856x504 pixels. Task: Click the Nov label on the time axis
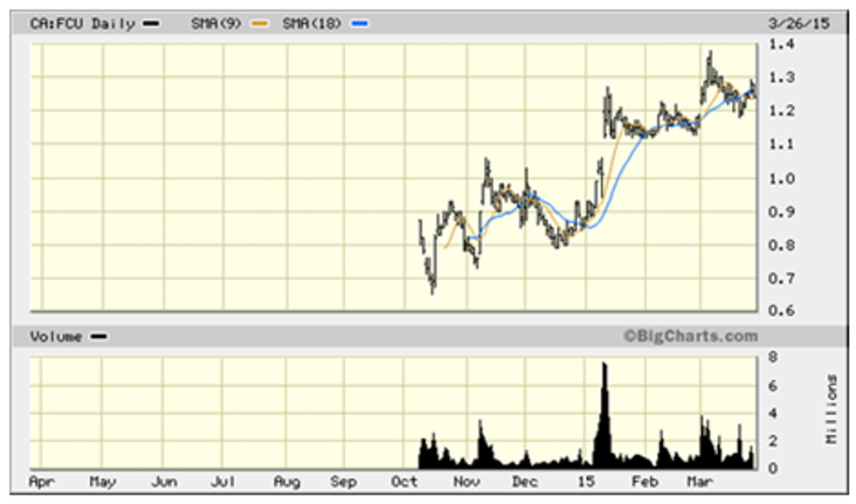pyautogui.click(x=466, y=481)
